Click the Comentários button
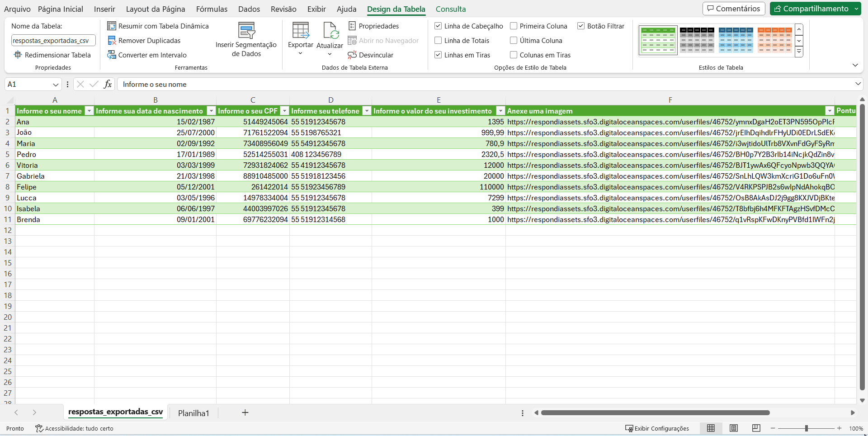Screen dimensions: 868x436 (x=733, y=8)
